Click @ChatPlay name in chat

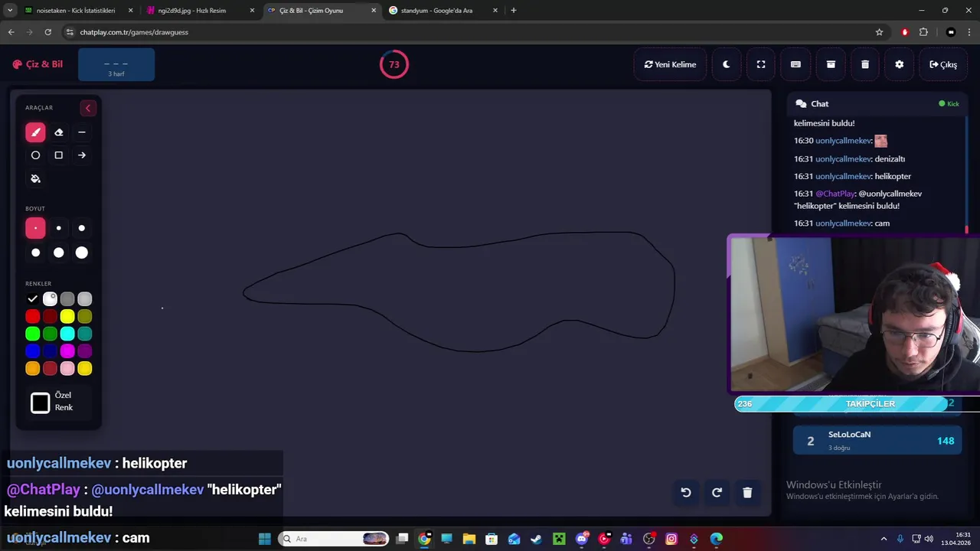pos(835,194)
